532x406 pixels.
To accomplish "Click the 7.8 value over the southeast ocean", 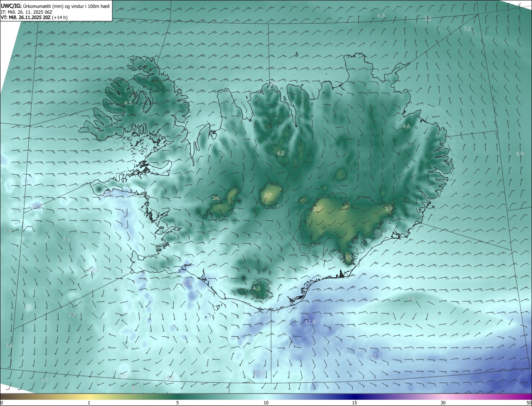I will point(411,298).
